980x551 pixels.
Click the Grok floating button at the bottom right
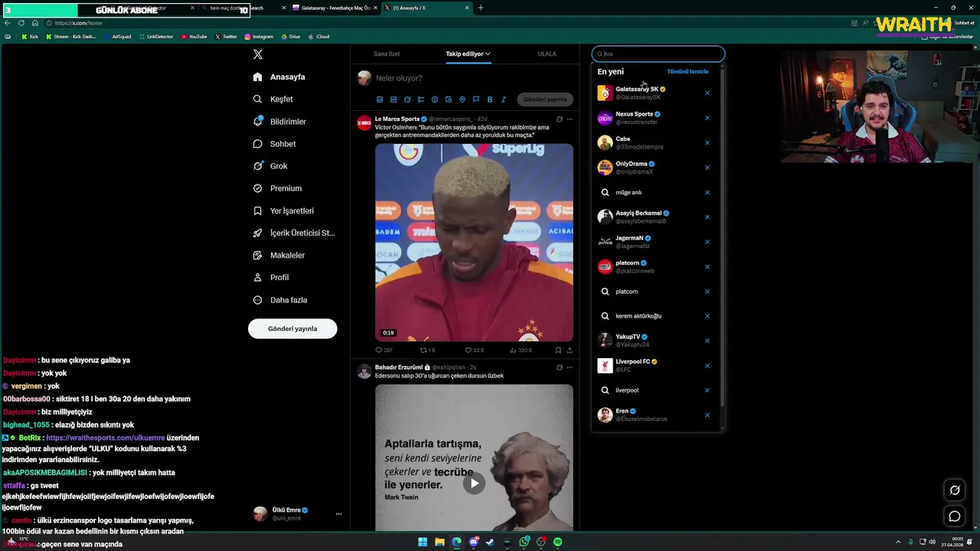point(955,491)
